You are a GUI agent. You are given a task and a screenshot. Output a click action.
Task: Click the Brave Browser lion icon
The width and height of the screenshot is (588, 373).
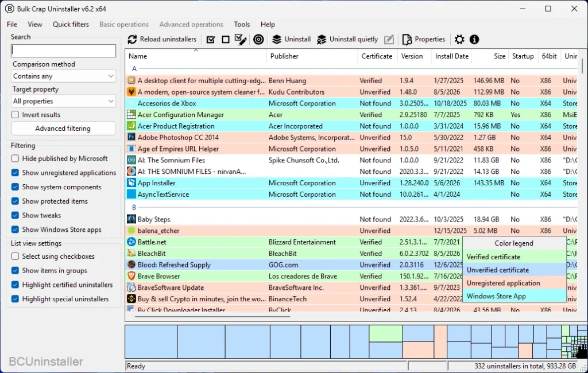[x=131, y=276]
